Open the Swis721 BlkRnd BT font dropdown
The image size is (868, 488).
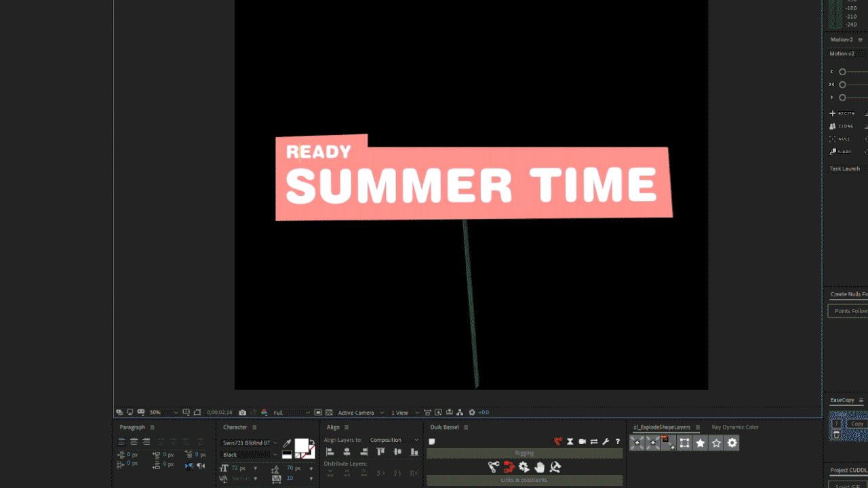point(250,443)
